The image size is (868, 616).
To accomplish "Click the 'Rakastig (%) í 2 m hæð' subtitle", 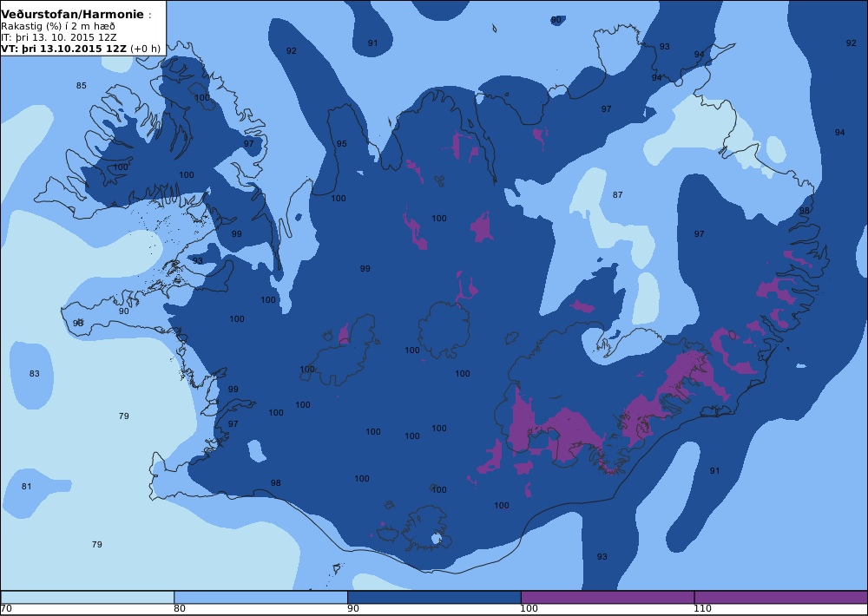I will click(x=58, y=27).
